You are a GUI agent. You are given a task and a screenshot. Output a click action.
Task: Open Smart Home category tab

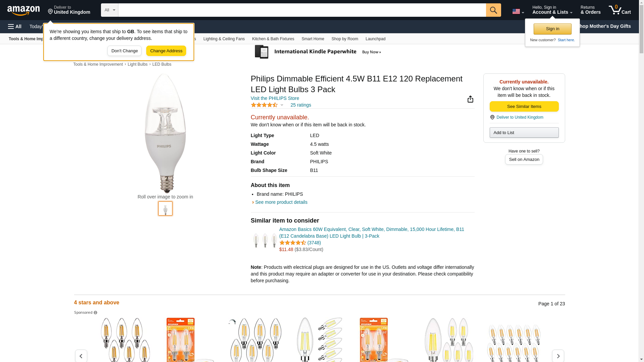click(313, 39)
